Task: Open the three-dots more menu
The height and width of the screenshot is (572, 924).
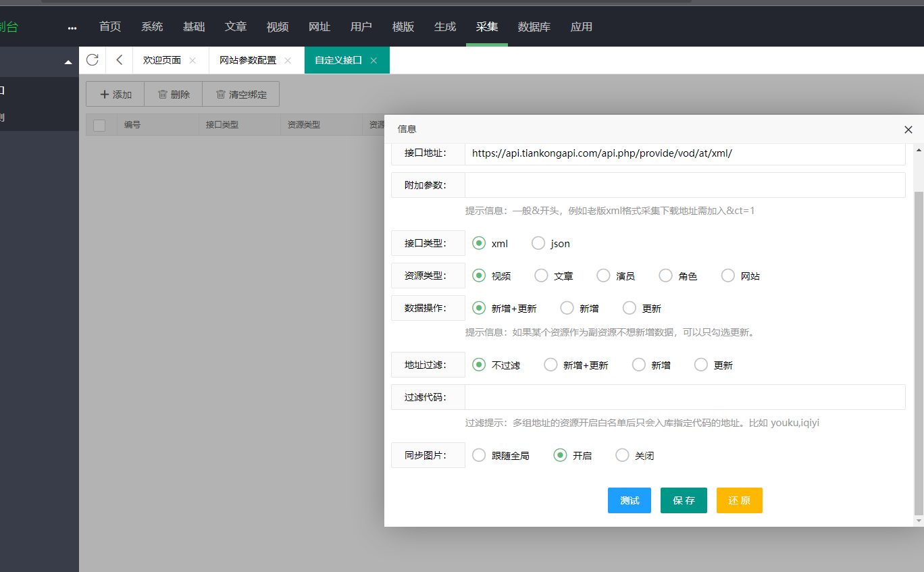Action: 72,28
